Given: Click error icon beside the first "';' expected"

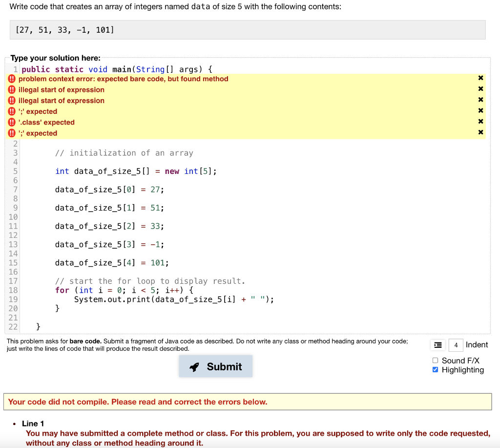Looking at the screenshot, I should pyautogui.click(x=12, y=111).
